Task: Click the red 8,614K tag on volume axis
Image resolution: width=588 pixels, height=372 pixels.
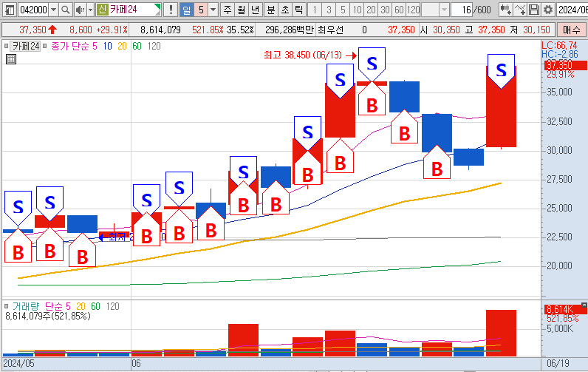Action: (564, 309)
